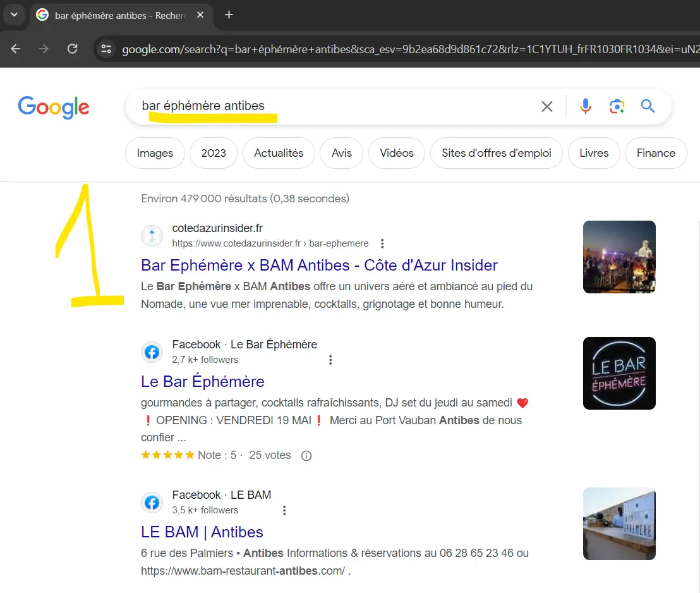The height and width of the screenshot is (593, 700).
Task: Click Facebook icon for LE BAM
Action: [x=152, y=503]
